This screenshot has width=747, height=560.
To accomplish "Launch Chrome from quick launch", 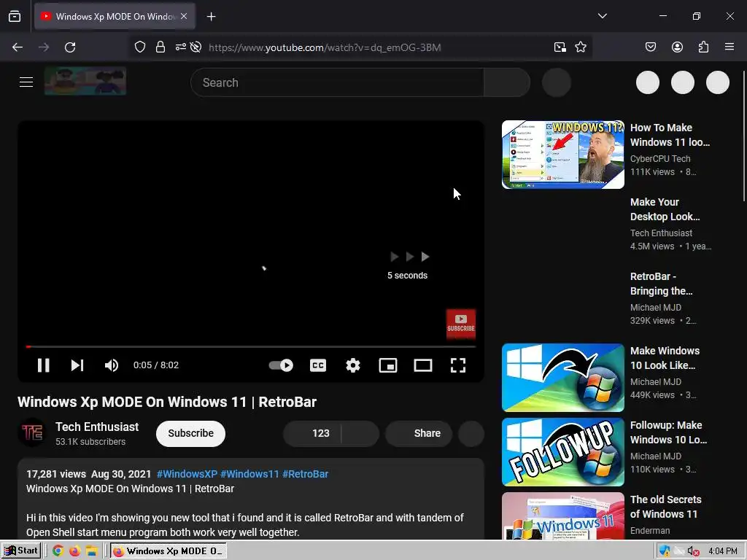I will click(58, 551).
